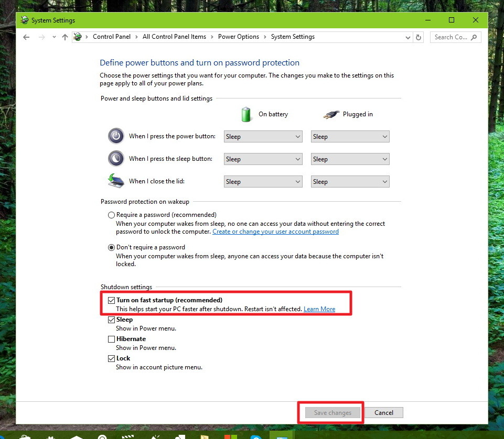Screen dimensions: 504x439
Task: Open the address bar history dropdown
Action: [x=408, y=38]
